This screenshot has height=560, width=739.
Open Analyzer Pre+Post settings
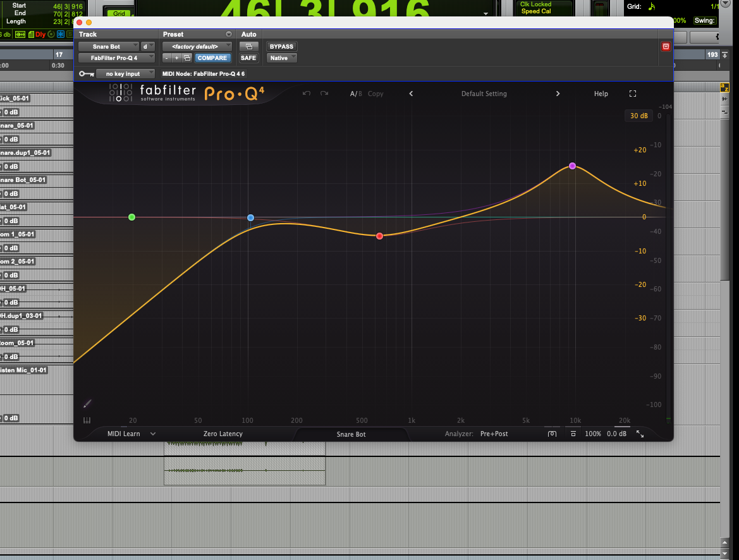[x=494, y=434]
